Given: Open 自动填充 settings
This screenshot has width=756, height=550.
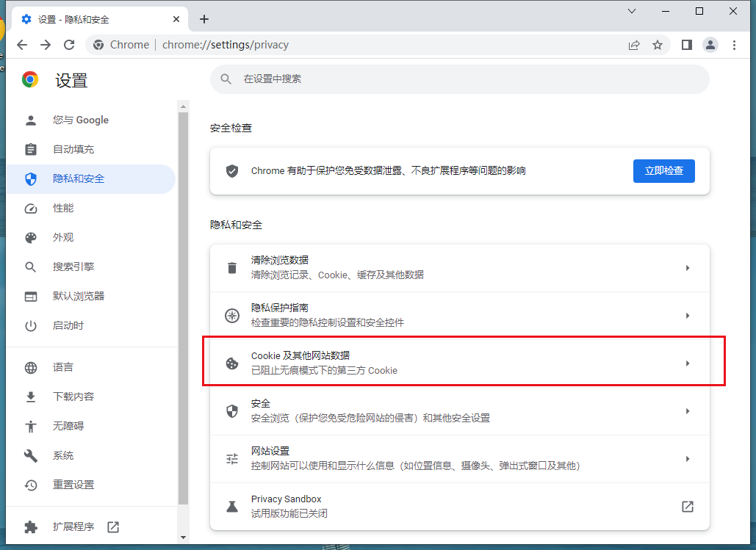Looking at the screenshot, I should coord(90,149).
